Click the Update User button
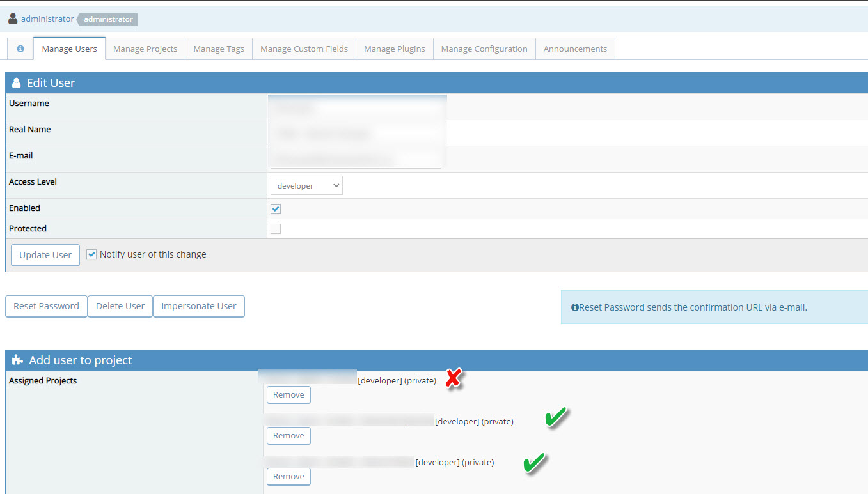Image resolution: width=868 pixels, height=494 pixels. tap(45, 254)
